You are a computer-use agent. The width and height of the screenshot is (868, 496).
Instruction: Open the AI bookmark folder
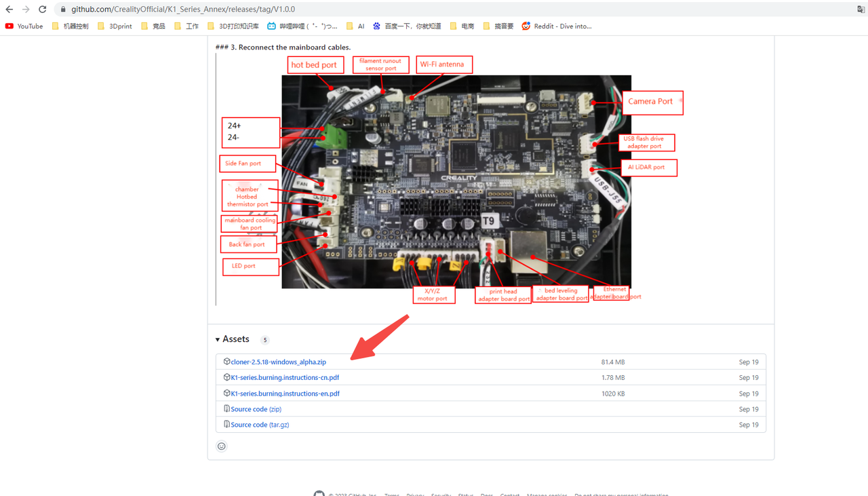click(355, 26)
